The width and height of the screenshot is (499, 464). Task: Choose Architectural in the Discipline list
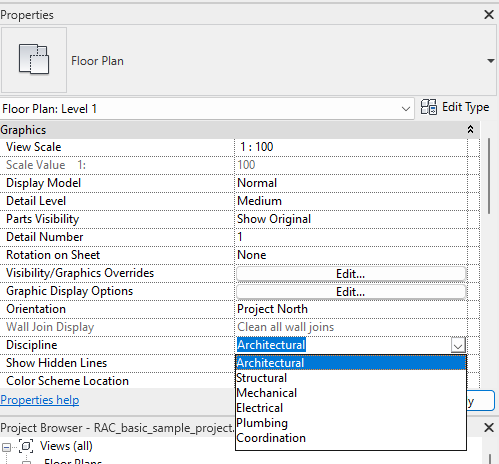click(351, 363)
